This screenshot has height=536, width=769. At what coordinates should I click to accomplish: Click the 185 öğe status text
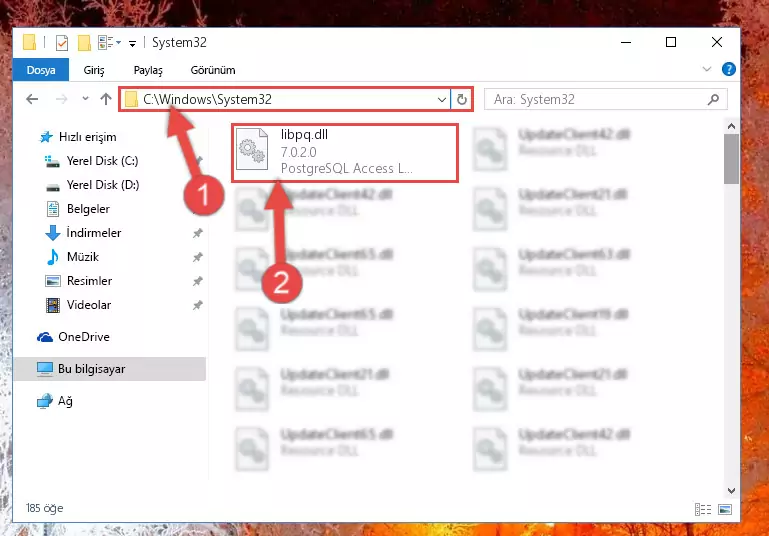(x=45, y=508)
